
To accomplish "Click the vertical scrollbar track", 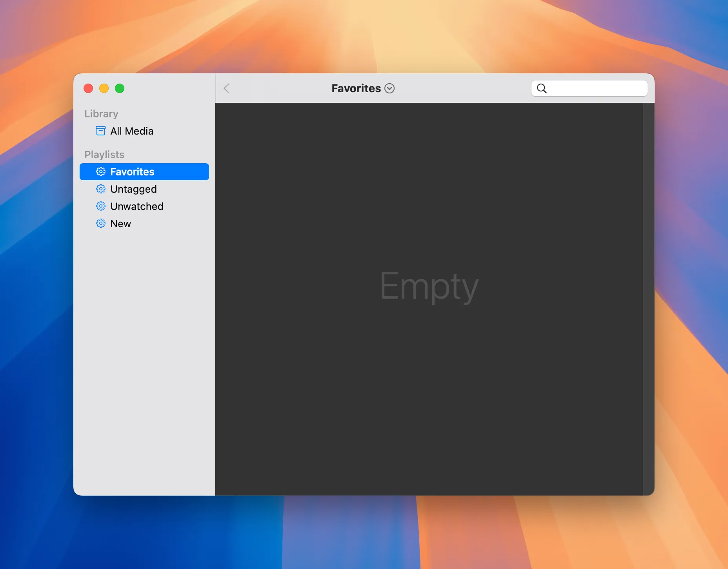I will point(648,298).
